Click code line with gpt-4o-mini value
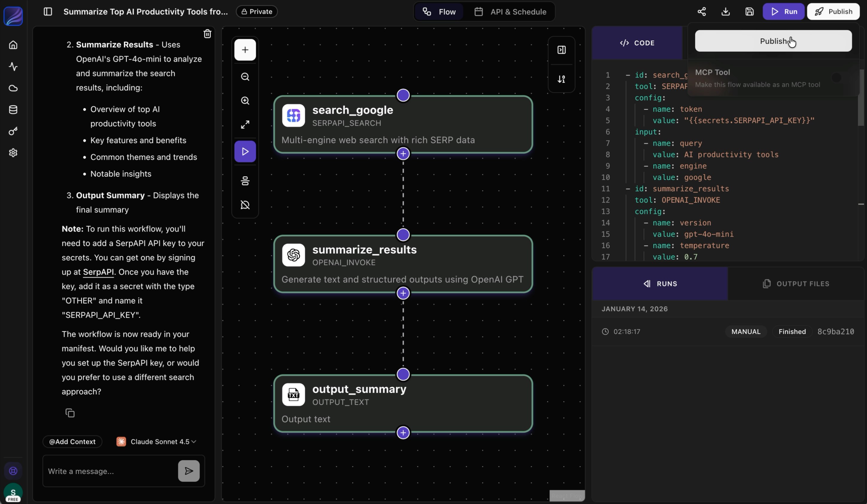867x504 pixels. 693,234
